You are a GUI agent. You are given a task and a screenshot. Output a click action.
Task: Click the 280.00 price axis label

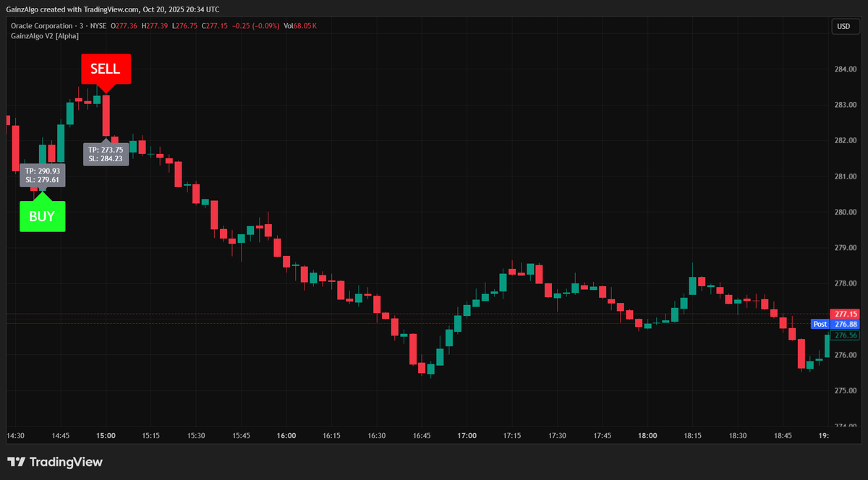(x=846, y=212)
